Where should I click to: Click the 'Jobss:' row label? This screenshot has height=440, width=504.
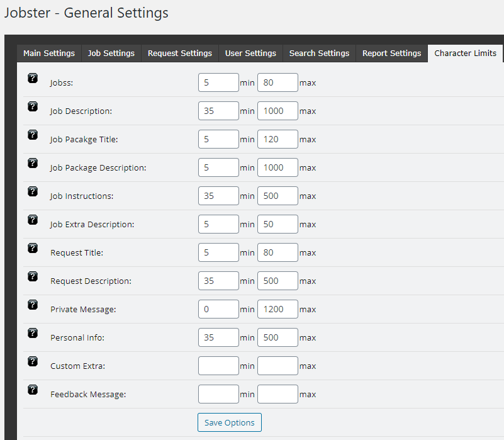point(62,83)
